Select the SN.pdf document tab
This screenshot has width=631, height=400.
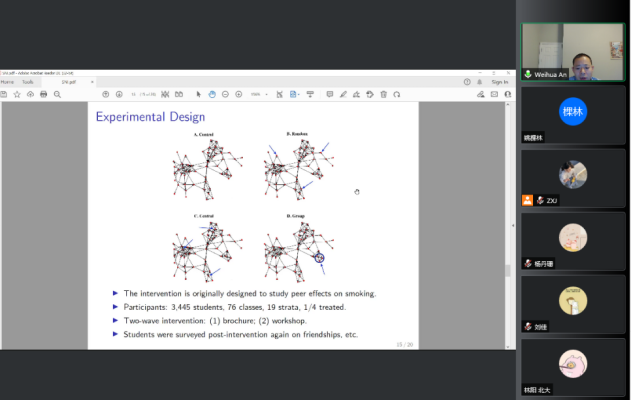coord(68,82)
